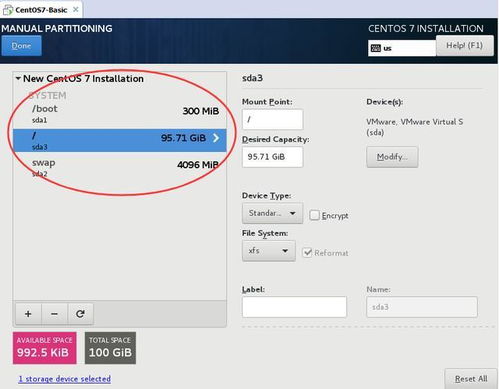Click the Desired Capacity field
Image resolution: width=499 pixels, height=389 pixels.
tap(272, 157)
